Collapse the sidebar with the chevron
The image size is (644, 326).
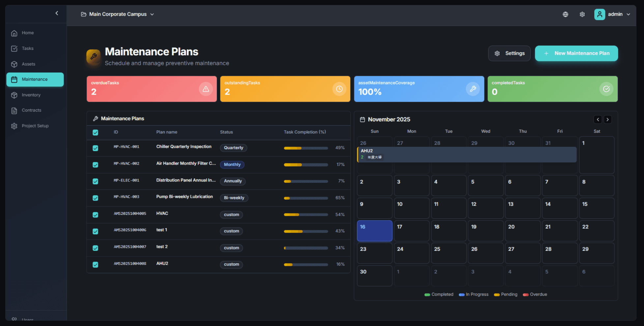click(x=57, y=13)
